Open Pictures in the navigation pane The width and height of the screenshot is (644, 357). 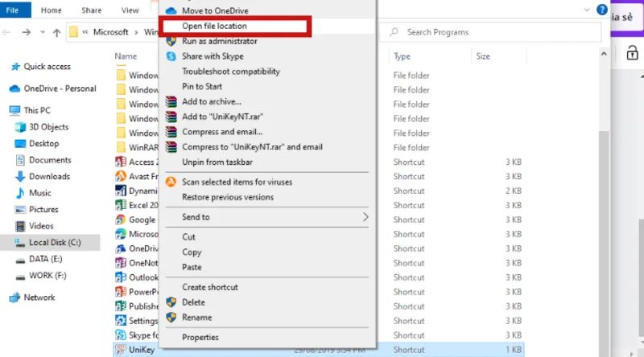43,209
